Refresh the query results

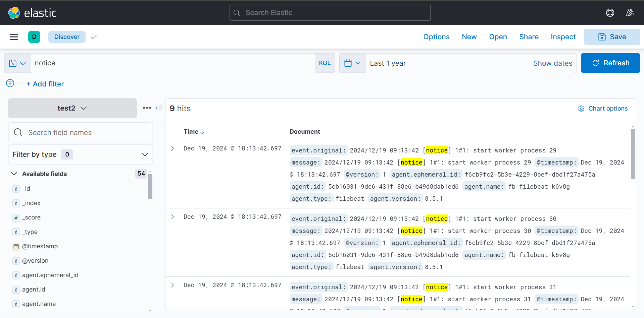pos(610,63)
